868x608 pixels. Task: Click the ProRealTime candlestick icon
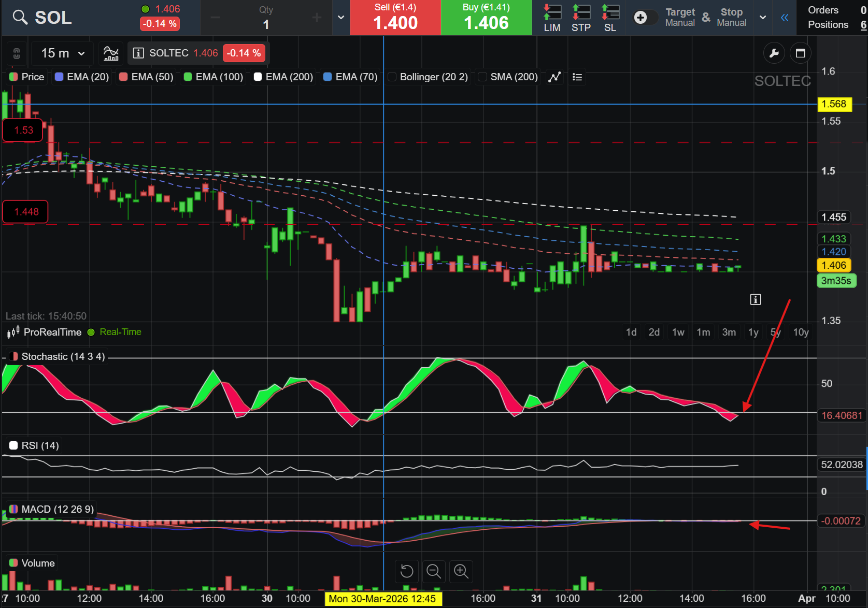(13, 332)
